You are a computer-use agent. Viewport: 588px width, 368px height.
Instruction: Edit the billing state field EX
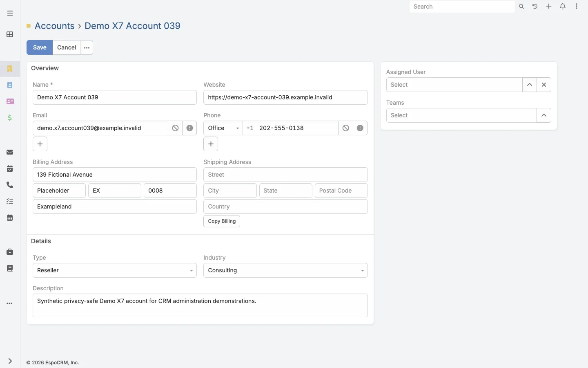coord(115,191)
